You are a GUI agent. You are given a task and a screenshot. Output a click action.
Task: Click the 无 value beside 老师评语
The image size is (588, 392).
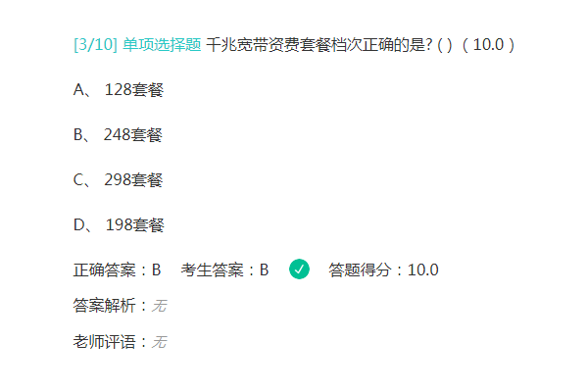tap(159, 341)
